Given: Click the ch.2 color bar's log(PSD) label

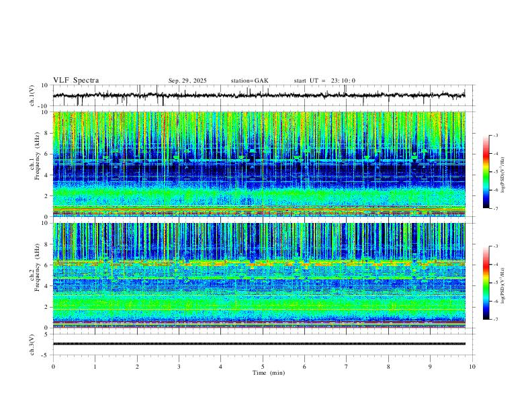Looking at the screenshot, I should (x=503, y=285).
